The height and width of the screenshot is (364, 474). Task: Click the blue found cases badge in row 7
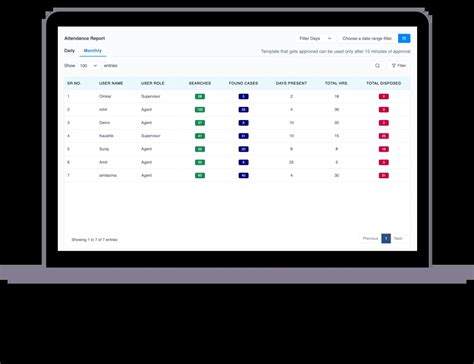(243, 176)
